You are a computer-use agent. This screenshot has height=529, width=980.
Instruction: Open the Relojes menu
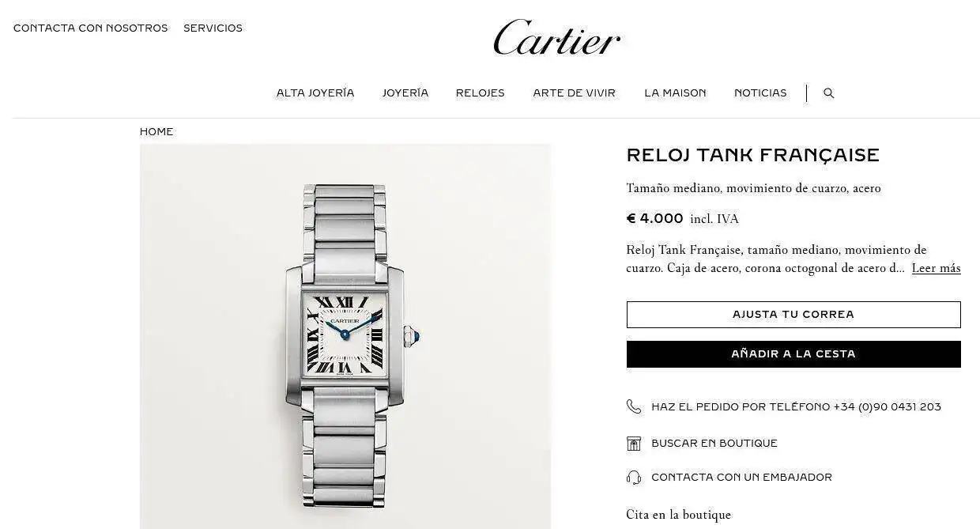tap(481, 93)
